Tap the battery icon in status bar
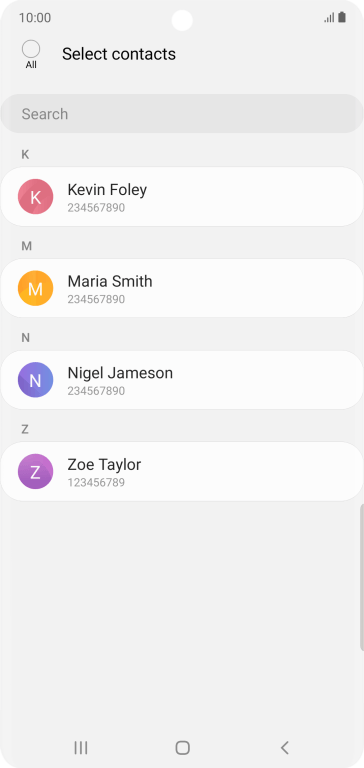The width and height of the screenshot is (364, 768). point(342,18)
